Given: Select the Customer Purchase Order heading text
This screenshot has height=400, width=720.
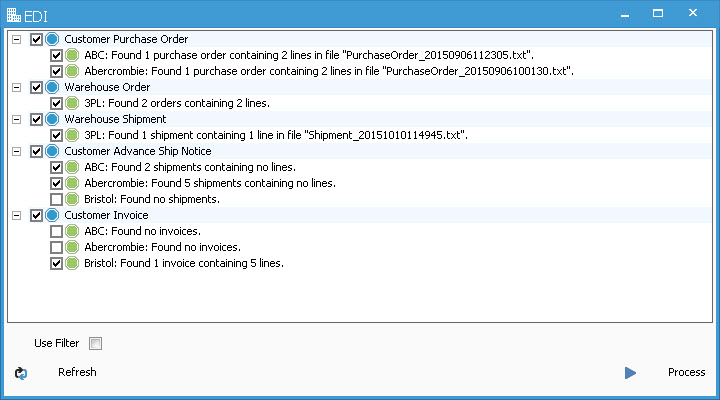Looking at the screenshot, I should click(x=126, y=39).
